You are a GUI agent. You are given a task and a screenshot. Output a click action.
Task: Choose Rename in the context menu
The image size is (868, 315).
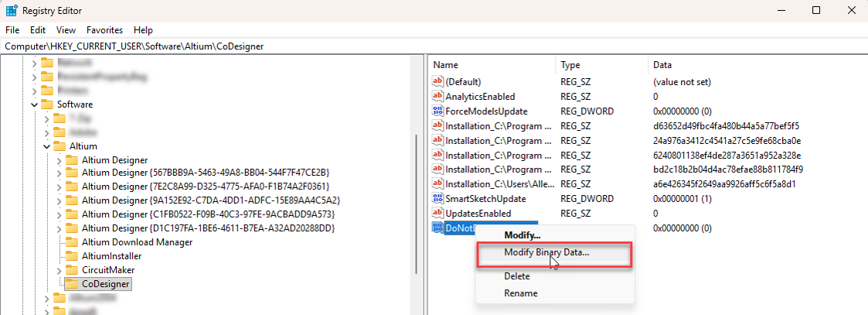pyautogui.click(x=520, y=293)
